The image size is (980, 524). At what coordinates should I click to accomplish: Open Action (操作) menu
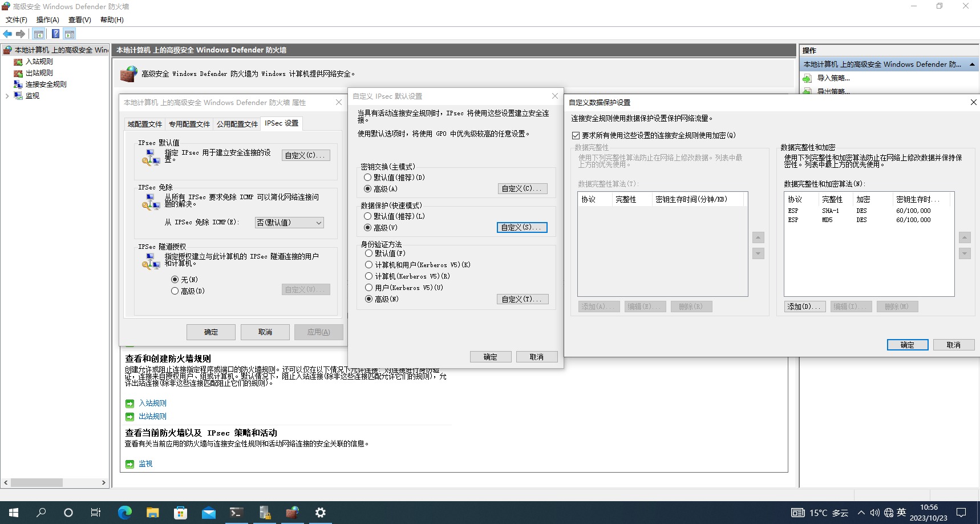click(48, 20)
